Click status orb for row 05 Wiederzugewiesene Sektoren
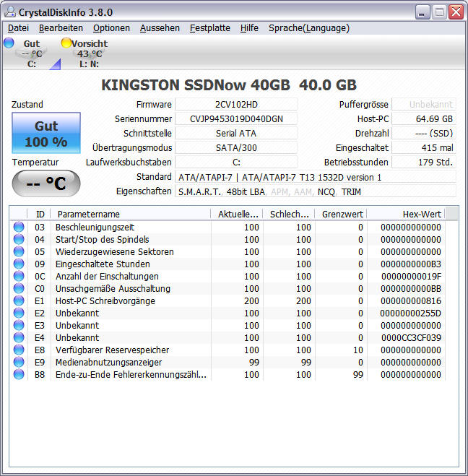Screen dimensions: 468x476 (x=19, y=251)
